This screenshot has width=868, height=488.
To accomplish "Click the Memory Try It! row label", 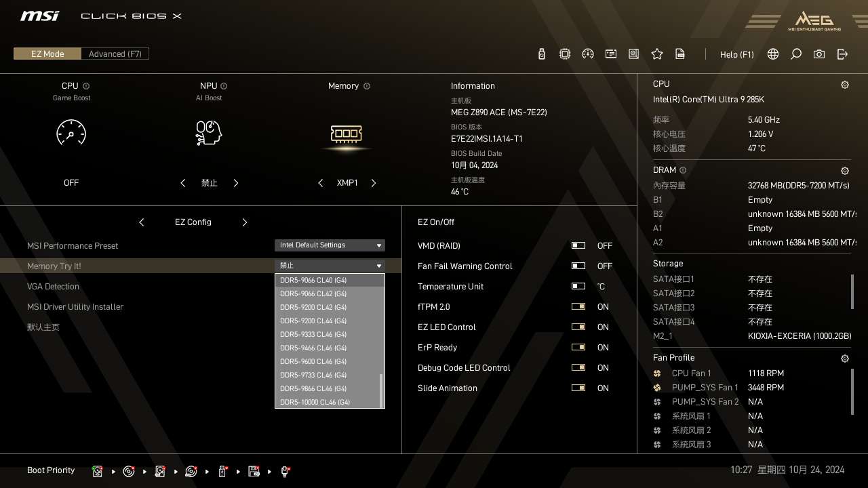I will [54, 266].
